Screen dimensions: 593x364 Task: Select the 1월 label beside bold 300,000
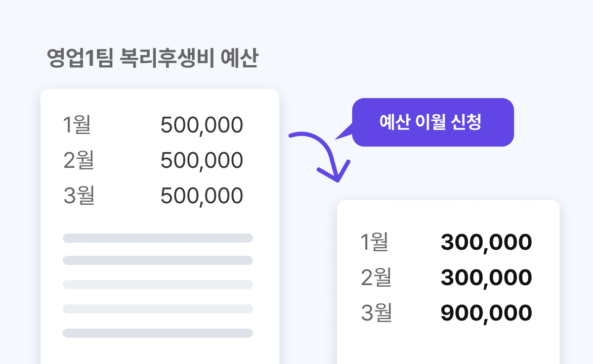[x=374, y=242]
